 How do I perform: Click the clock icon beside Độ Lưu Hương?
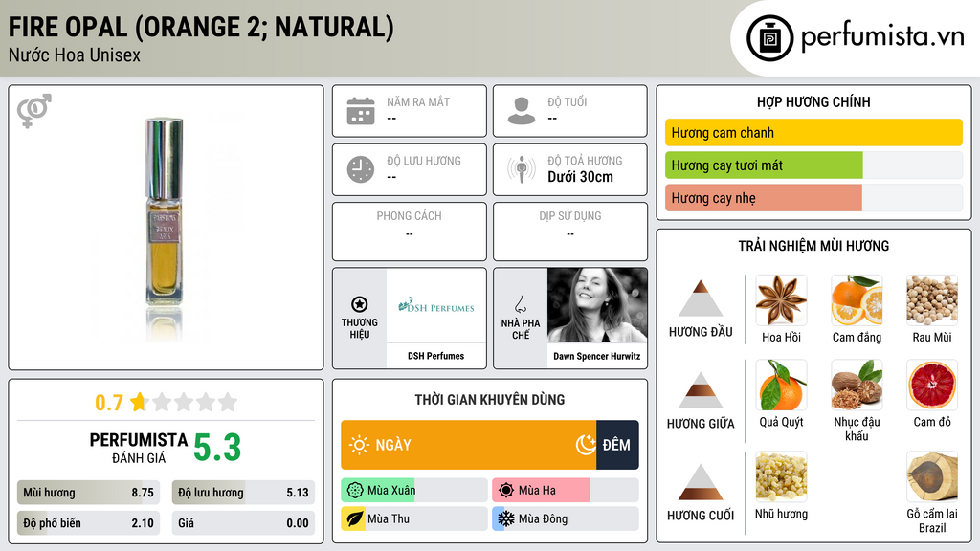pyautogui.click(x=361, y=169)
